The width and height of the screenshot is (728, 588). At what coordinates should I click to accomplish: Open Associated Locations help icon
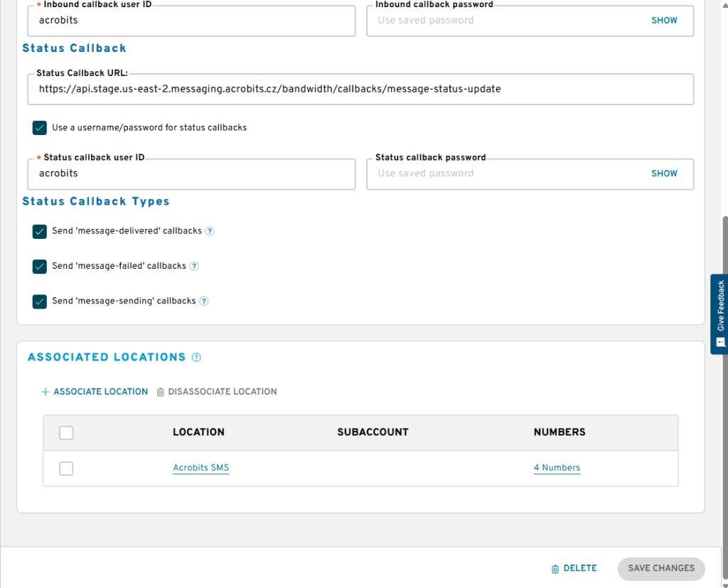[196, 357]
